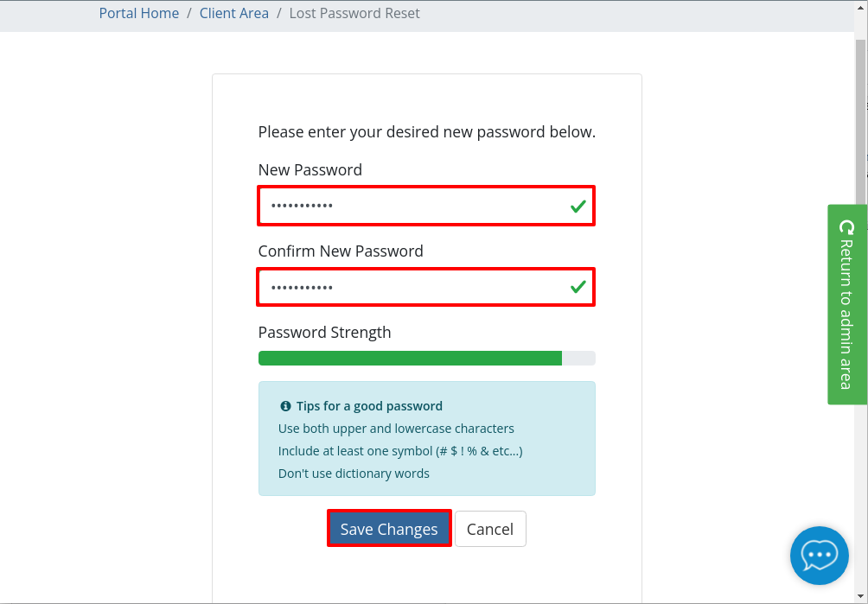Click the New Password label
Screen dimensions: 868x604
(310, 169)
